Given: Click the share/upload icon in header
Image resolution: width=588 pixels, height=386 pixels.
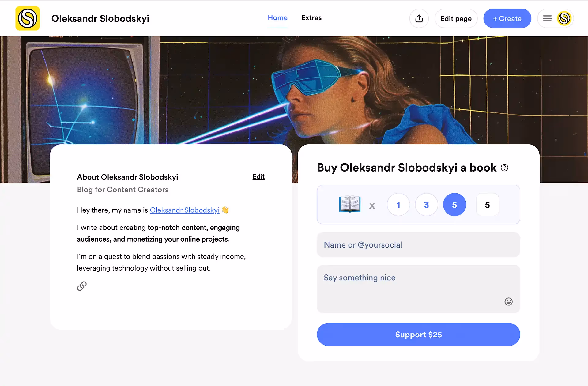Looking at the screenshot, I should click(x=419, y=18).
